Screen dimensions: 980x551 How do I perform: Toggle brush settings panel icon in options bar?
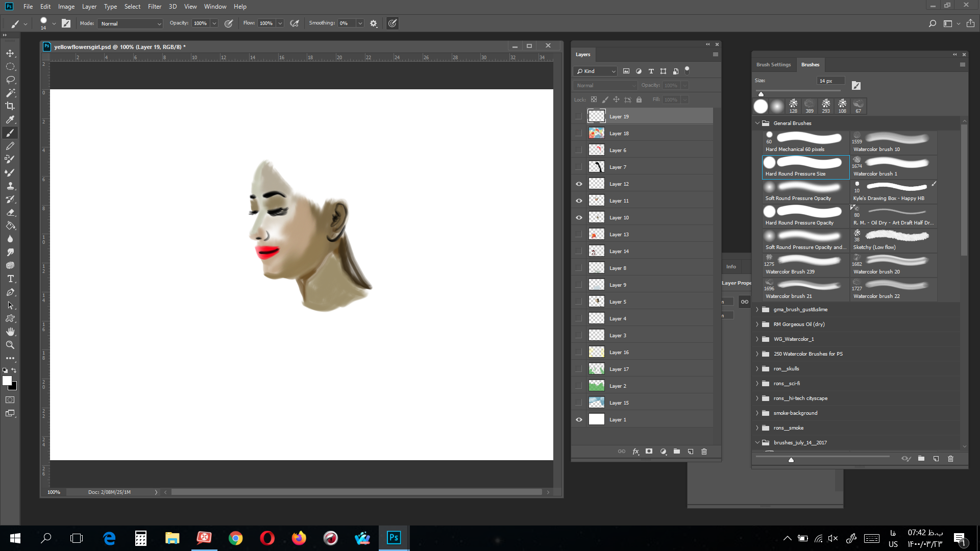coord(66,23)
